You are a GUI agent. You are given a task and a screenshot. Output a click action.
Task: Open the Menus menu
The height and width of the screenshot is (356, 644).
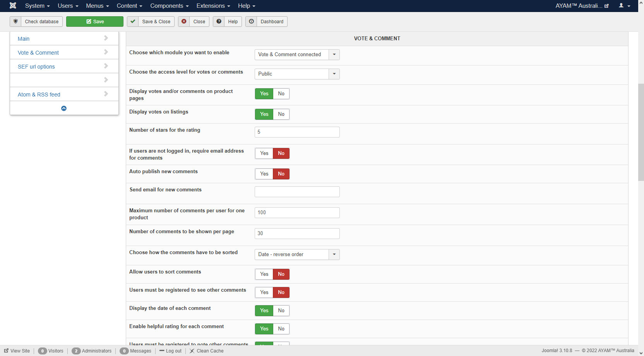click(x=98, y=6)
